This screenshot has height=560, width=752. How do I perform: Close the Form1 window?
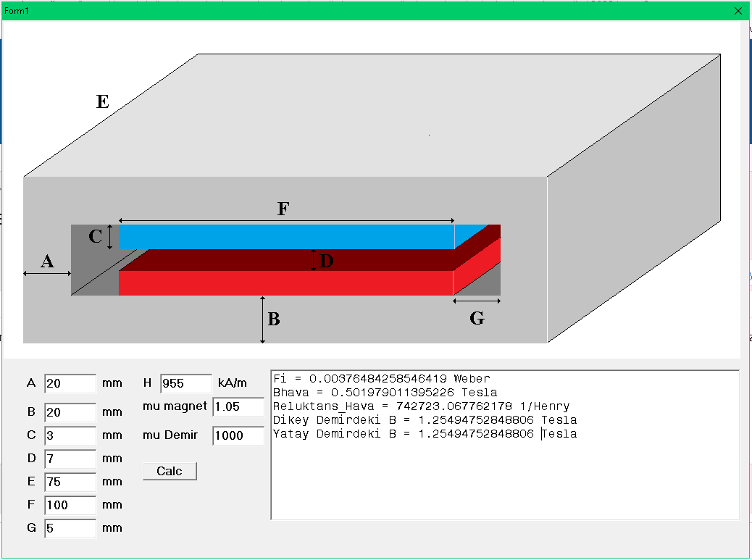point(738,11)
